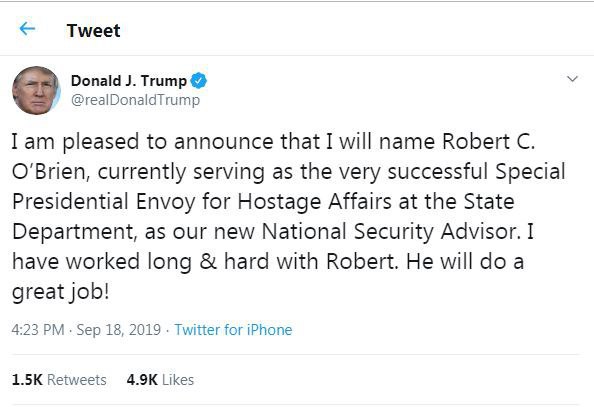
Task: Click the ampersand in 'long & hard'
Action: pos(208,261)
